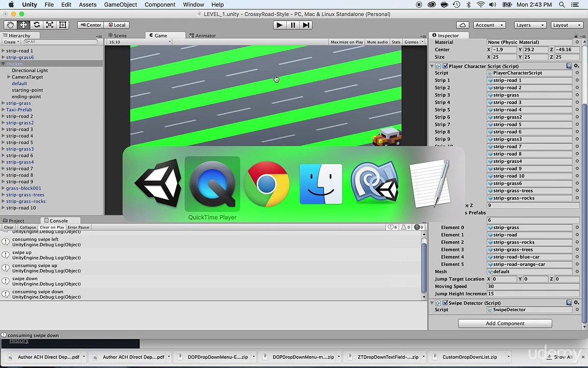Collapse the chicken object in Hierarchy
This screenshot has height=368, width=588.
click(4, 64)
